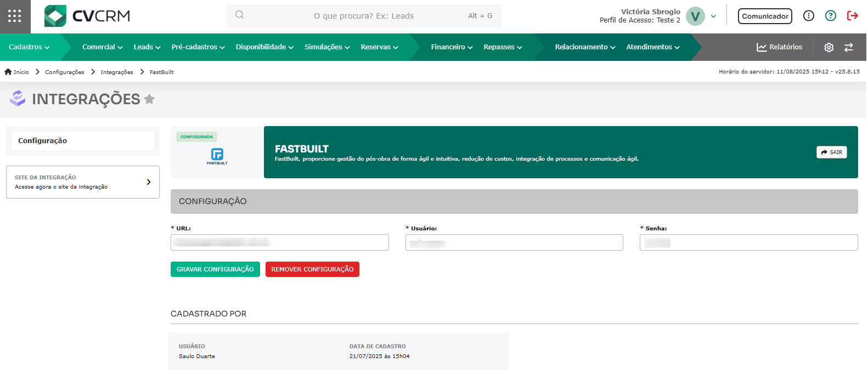868x374 pixels.
Task: Click the CONFIGURAÇÃO section header
Action: point(514,201)
